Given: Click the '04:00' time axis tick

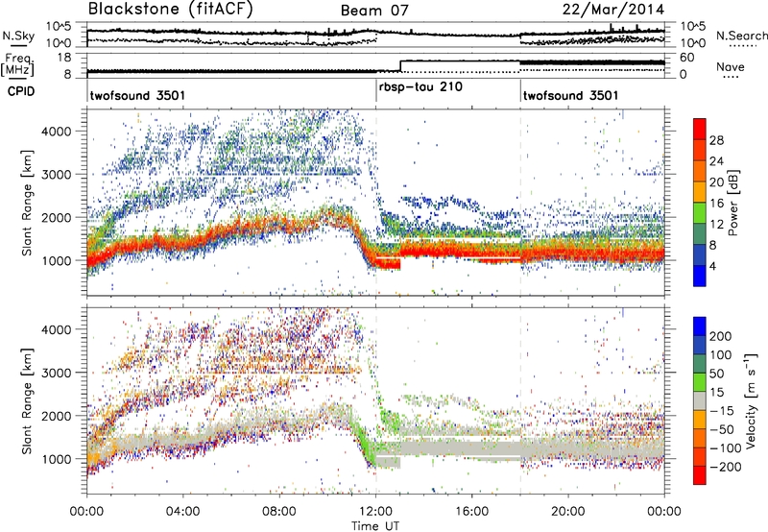Looking at the screenshot, I should click(183, 512).
